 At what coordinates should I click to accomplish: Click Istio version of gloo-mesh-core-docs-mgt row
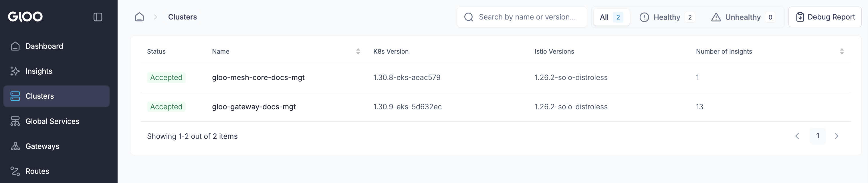tap(571, 78)
